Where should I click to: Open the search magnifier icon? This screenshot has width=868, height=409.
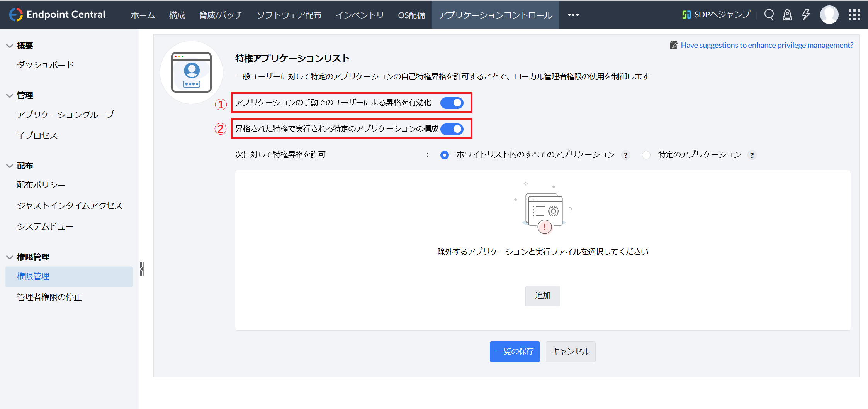coord(769,15)
